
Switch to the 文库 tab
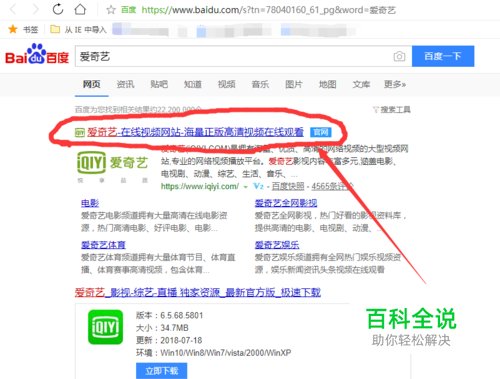[361, 84]
